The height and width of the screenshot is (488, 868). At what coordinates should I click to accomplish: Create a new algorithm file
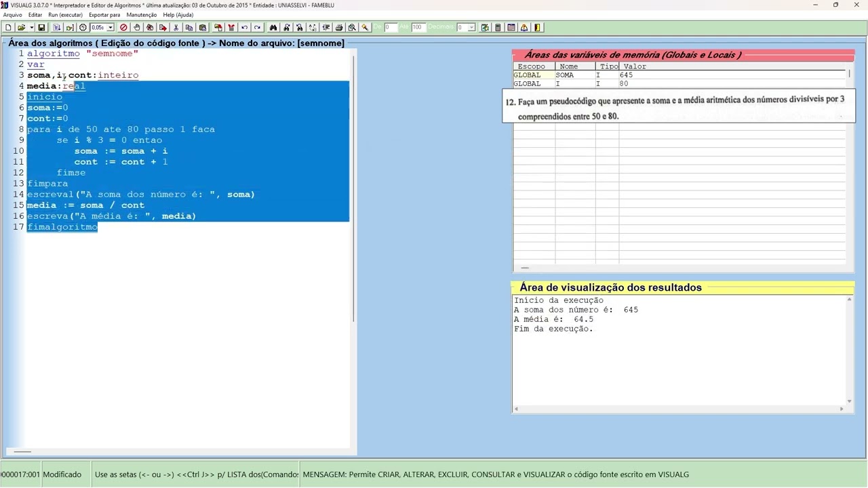pos(8,28)
